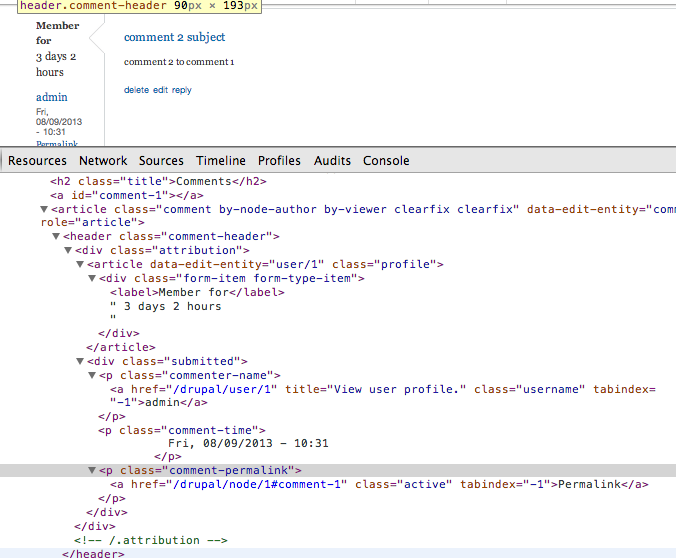
Task: Click the reply comment link
Action: point(181,90)
